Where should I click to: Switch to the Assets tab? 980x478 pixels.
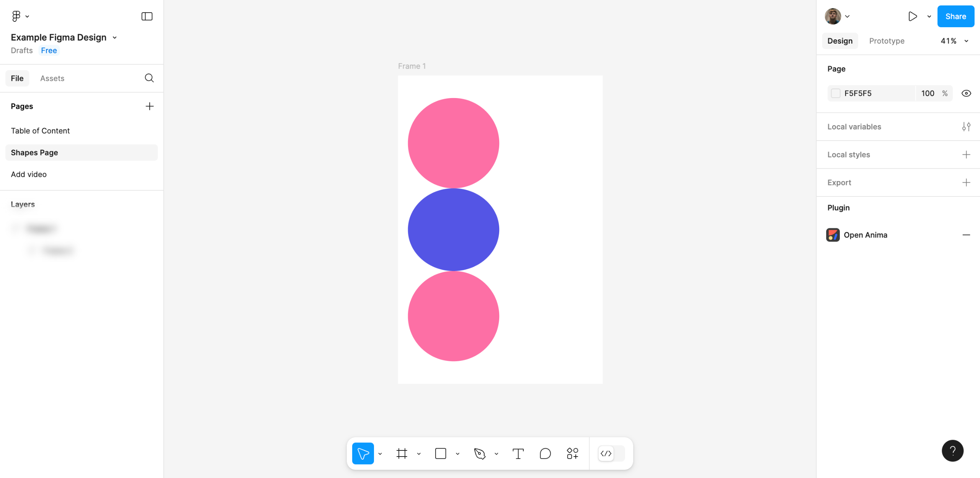(x=52, y=78)
